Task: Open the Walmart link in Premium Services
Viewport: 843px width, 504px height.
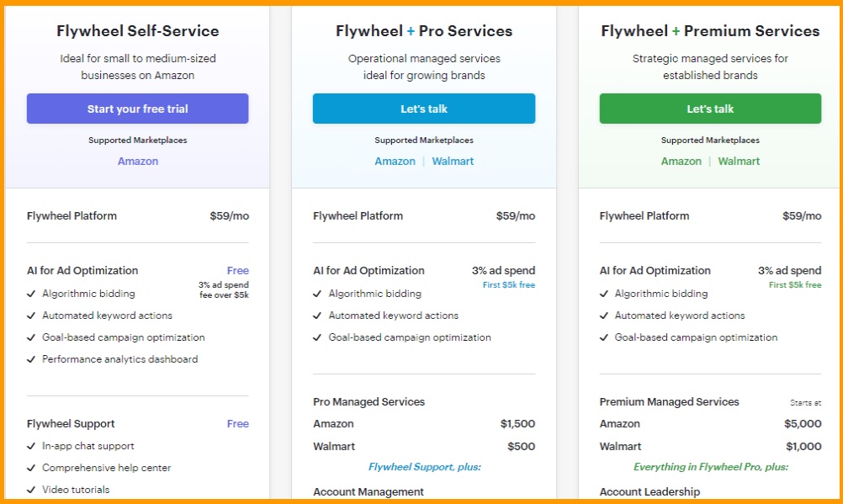Action: coord(739,162)
